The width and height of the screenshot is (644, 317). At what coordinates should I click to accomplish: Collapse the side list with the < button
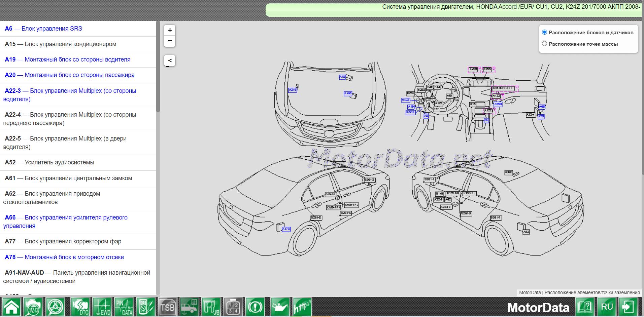pos(170,61)
